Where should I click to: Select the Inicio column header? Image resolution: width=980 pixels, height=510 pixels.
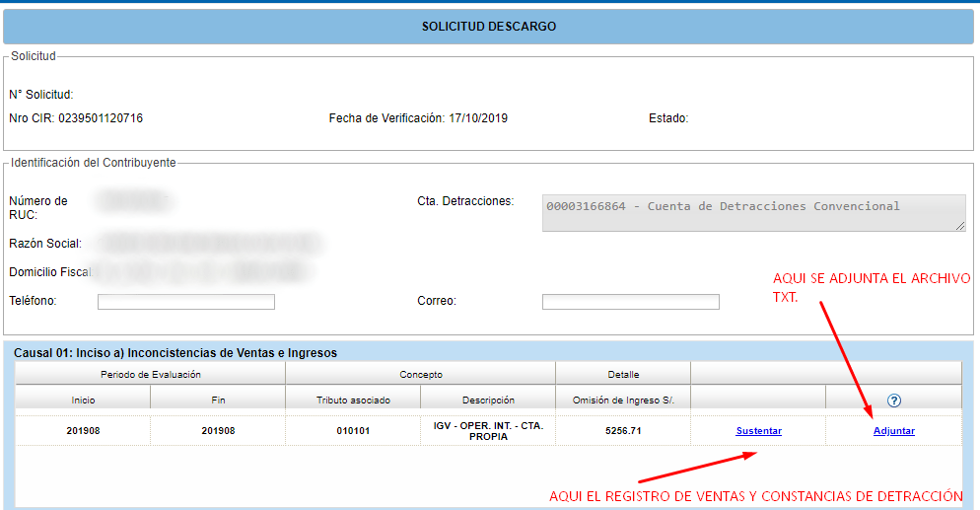(x=83, y=401)
